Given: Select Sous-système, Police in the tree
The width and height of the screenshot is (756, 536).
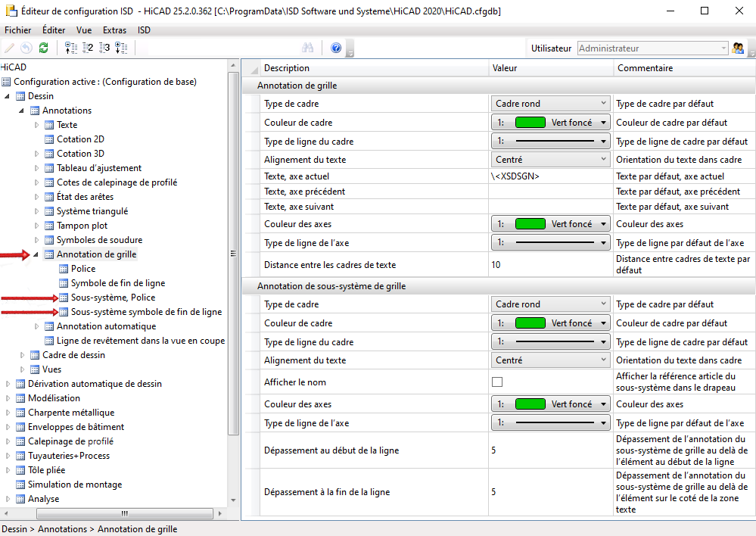Looking at the screenshot, I should click(113, 298).
